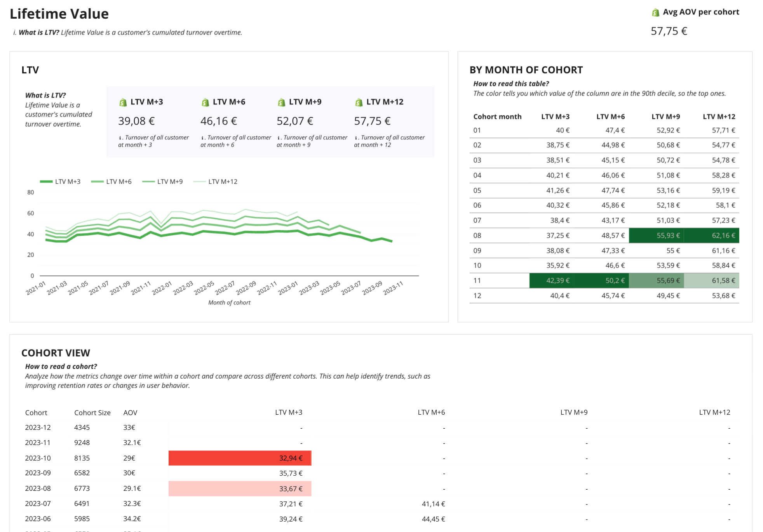This screenshot has width=763, height=532.
Task: Click 57,75 € under Avg AOV per cohort
Action: click(669, 31)
